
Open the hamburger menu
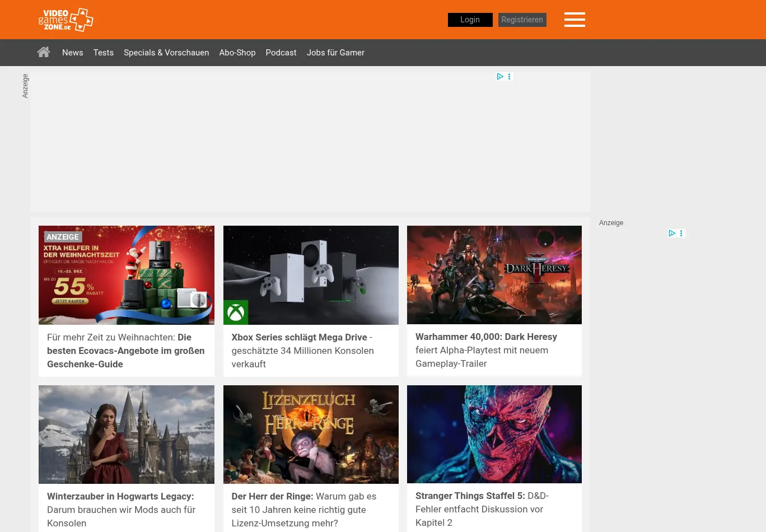pos(574,20)
